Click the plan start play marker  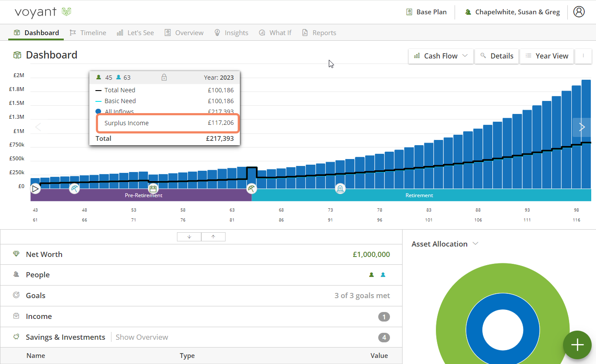(35, 188)
